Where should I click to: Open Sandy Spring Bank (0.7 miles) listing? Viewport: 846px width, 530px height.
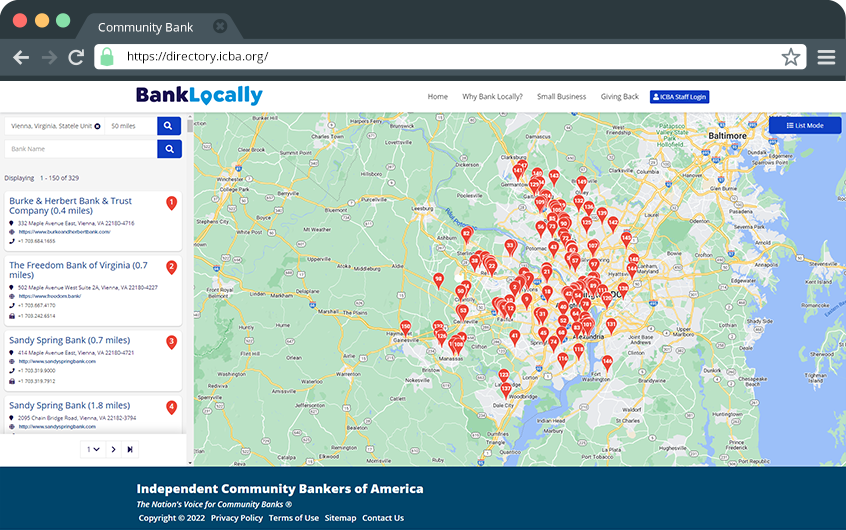tap(70, 340)
